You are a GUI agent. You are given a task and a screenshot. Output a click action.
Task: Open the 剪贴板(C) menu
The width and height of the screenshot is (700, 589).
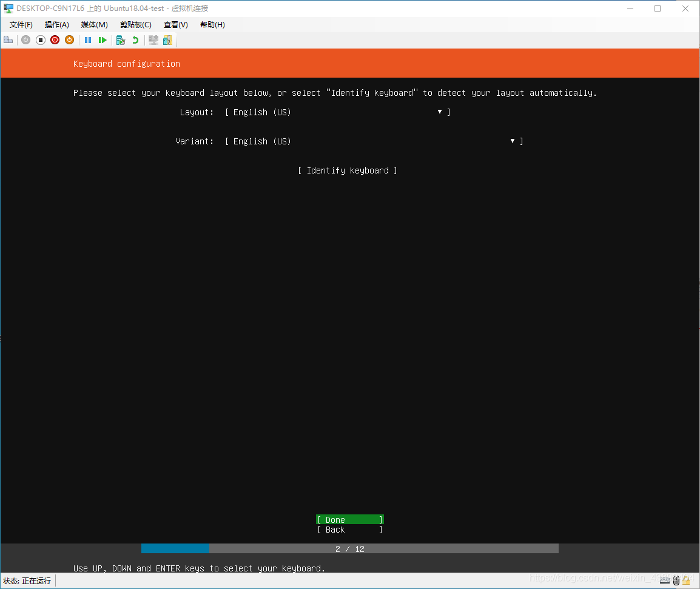point(136,24)
